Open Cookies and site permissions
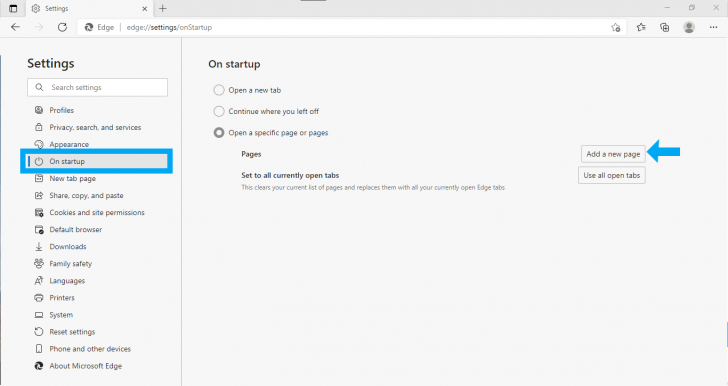Screen dimensions: 728x386 (98, 212)
